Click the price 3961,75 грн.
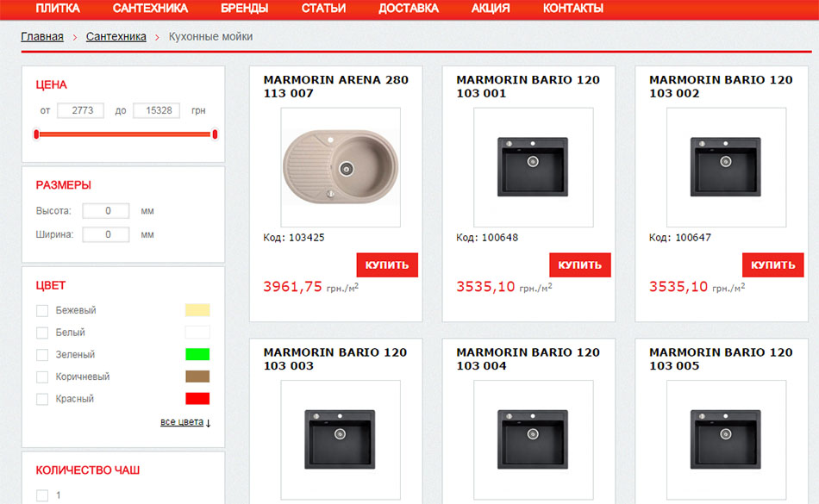The height and width of the screenshot is (504, 819). [310, 287]
